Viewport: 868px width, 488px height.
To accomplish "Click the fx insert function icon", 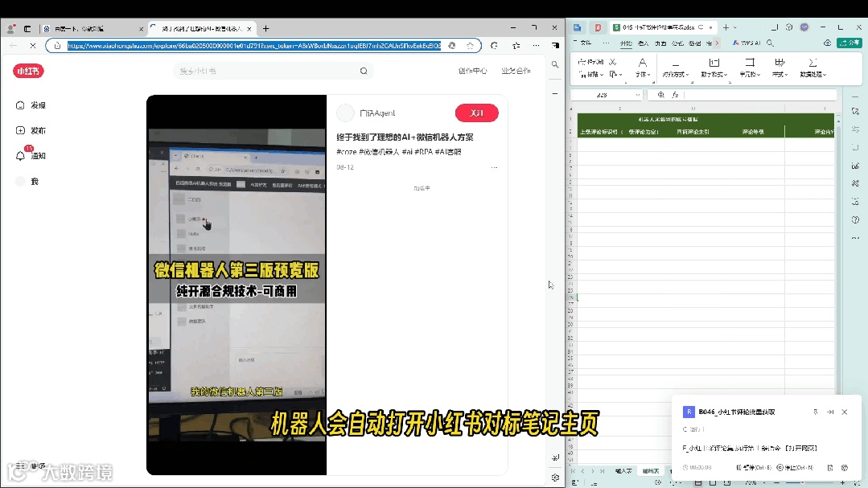I will point(676,95).
